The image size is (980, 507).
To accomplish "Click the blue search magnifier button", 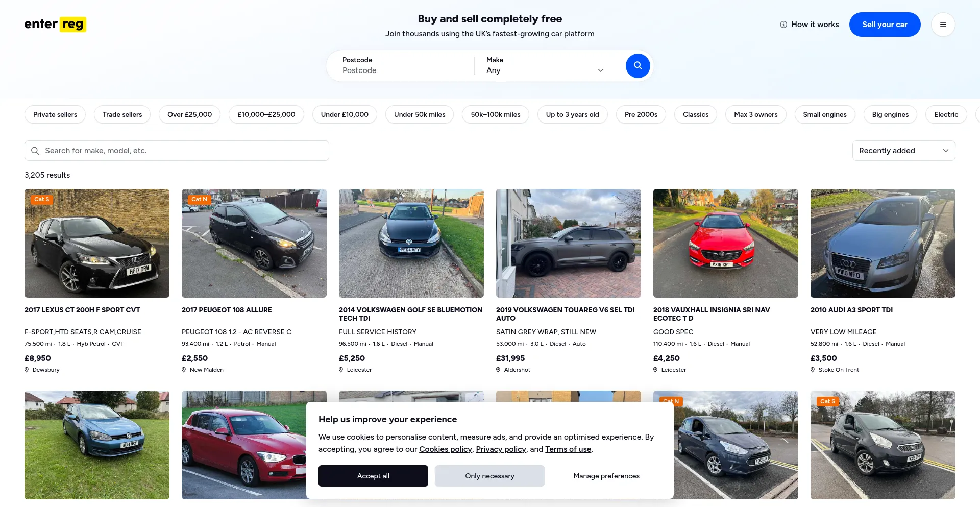I will [638, 66].
